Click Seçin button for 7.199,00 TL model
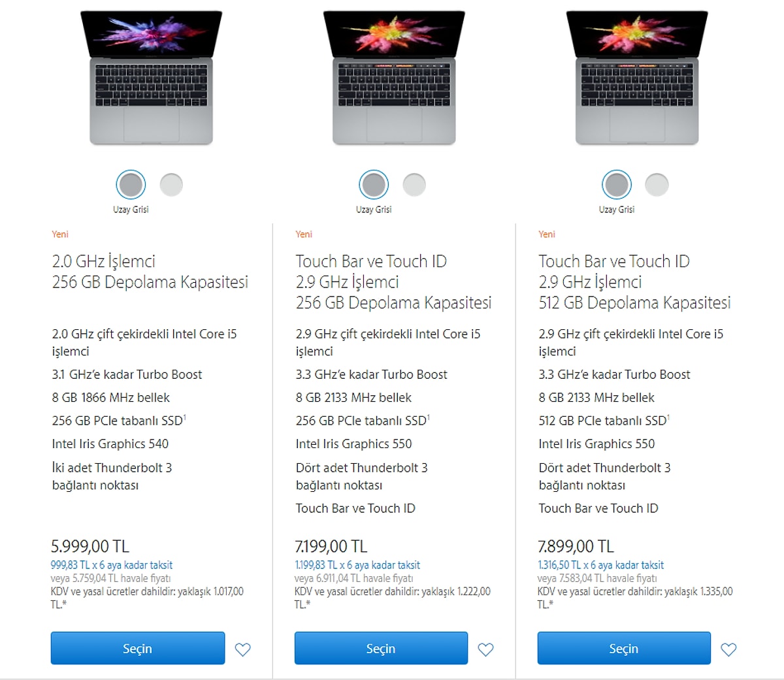The image size is (784, 680). (x=381, y=648)
